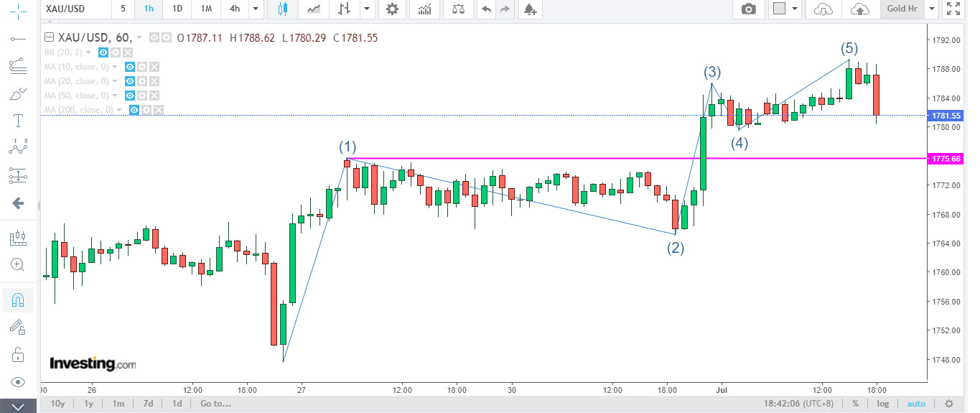Set the date range to 7d
The width and height of the screenshot is (980, 413).
148,404
